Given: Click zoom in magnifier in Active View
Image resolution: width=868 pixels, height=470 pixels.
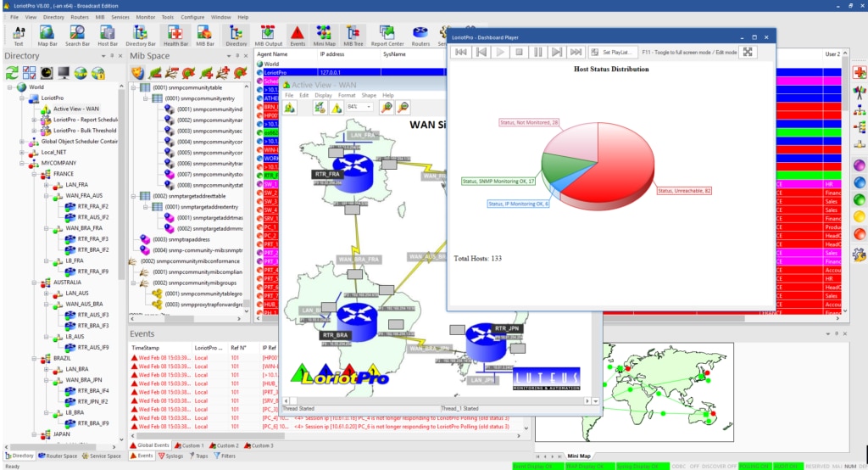Looking at the screenshot, I should point(387,107).
